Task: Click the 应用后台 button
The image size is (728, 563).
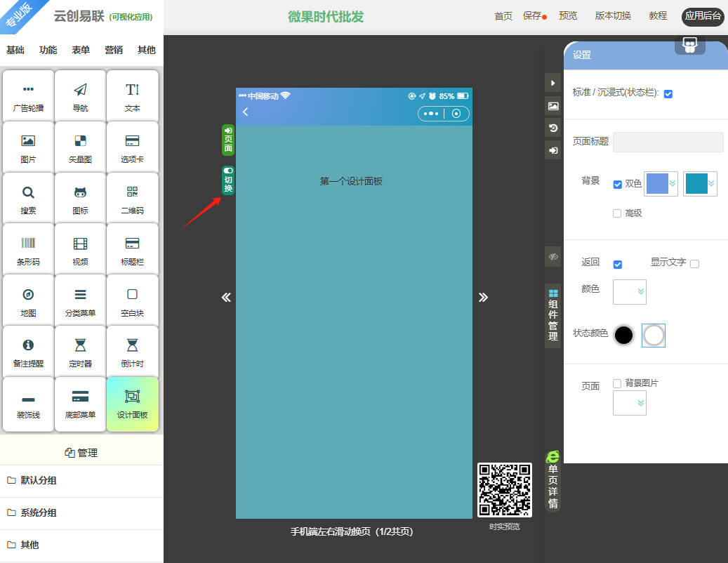Action: click(703, 17)
